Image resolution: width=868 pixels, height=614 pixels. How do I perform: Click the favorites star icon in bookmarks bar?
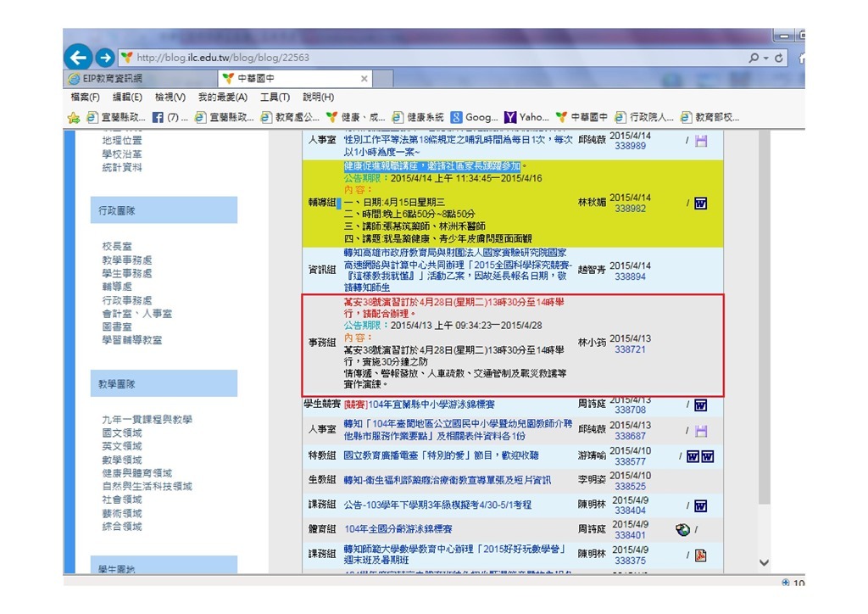tap(73, 118)
